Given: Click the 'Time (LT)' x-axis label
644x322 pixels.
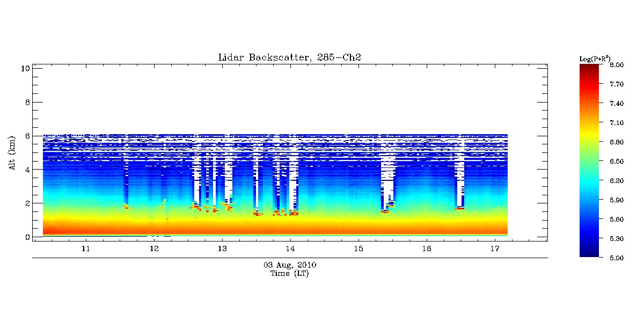Looking at the screenshot, I should [290, 273].
